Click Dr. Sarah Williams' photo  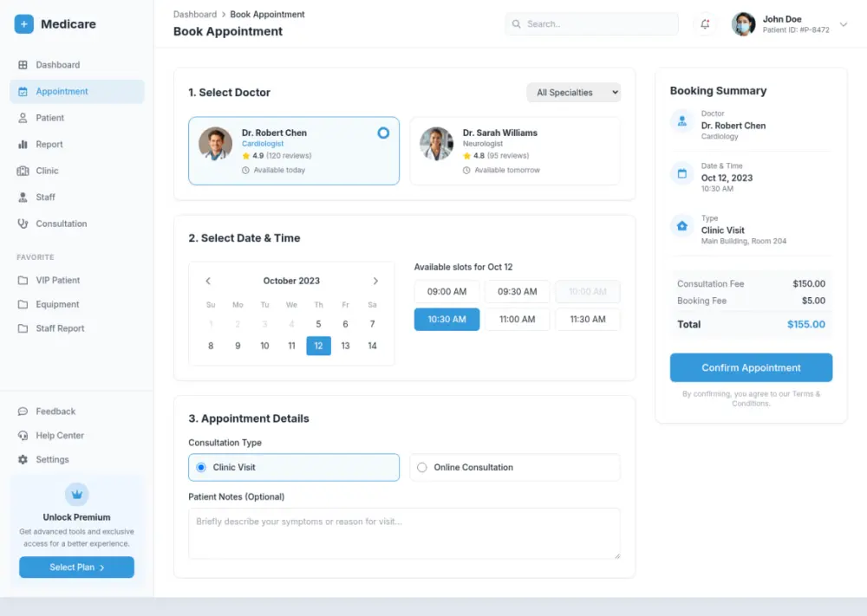[436, 144]
